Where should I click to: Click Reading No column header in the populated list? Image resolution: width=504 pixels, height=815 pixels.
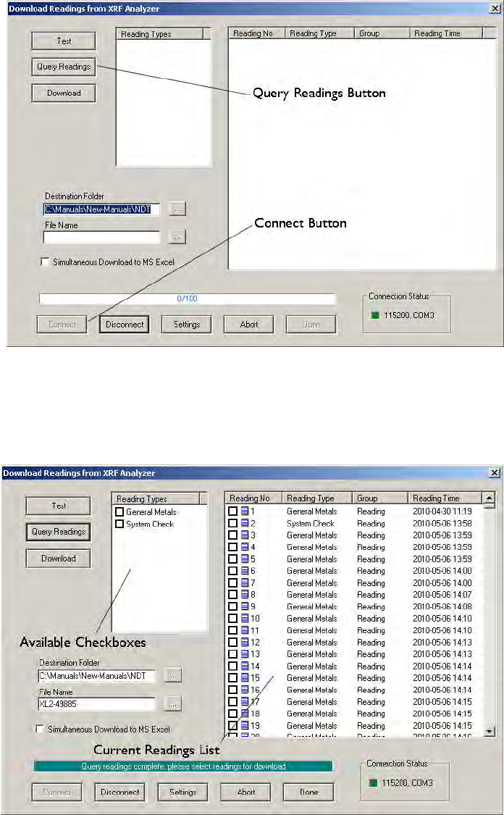coord(253,498)
